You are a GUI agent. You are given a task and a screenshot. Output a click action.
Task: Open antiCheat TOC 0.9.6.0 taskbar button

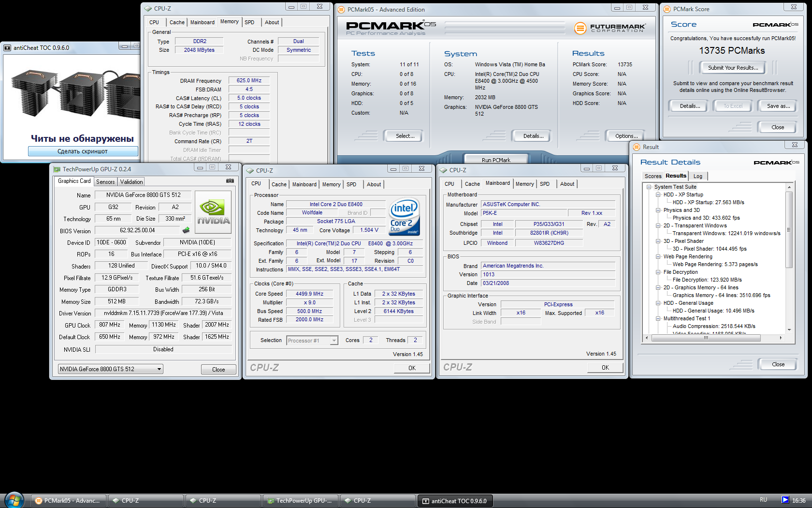pos(455,501)
